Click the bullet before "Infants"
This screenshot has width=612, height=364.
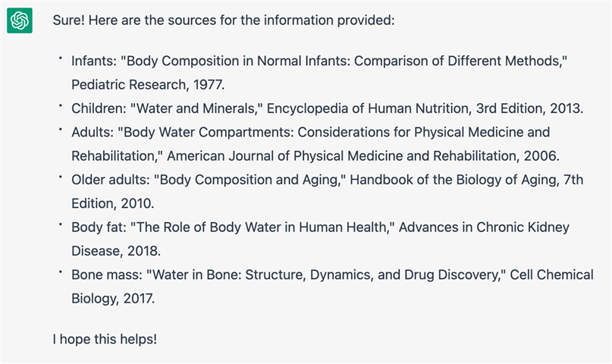(61, 58)
